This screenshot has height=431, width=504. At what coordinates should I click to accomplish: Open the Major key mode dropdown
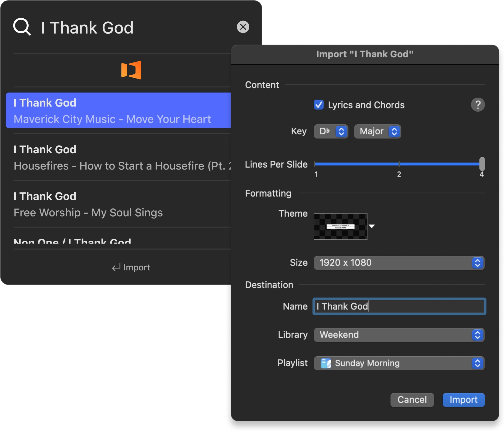coord(377,131)
